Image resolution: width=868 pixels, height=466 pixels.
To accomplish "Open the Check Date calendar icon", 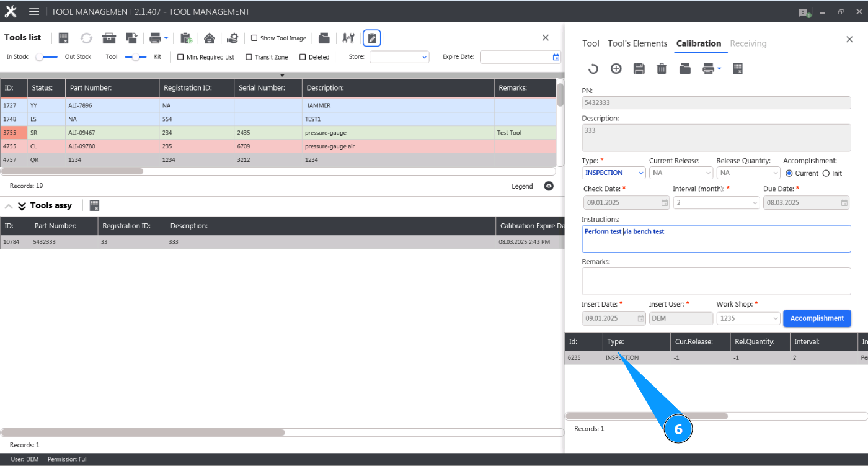I will point(665,203).
